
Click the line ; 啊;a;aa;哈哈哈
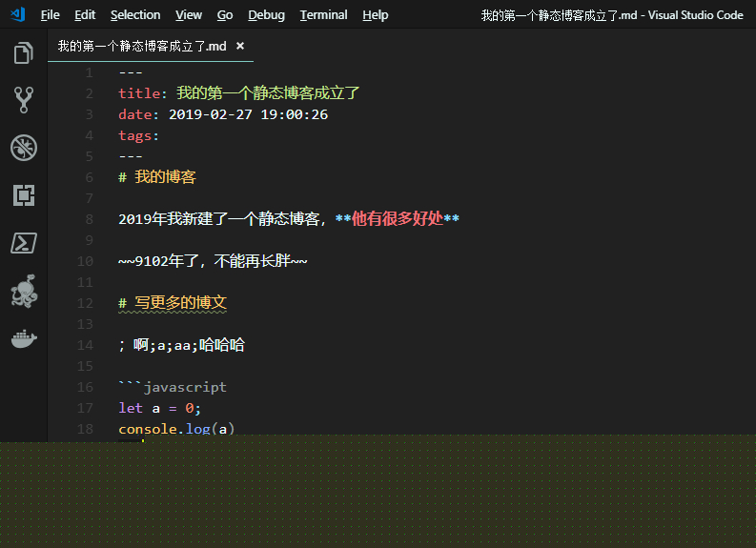[182, 345]
